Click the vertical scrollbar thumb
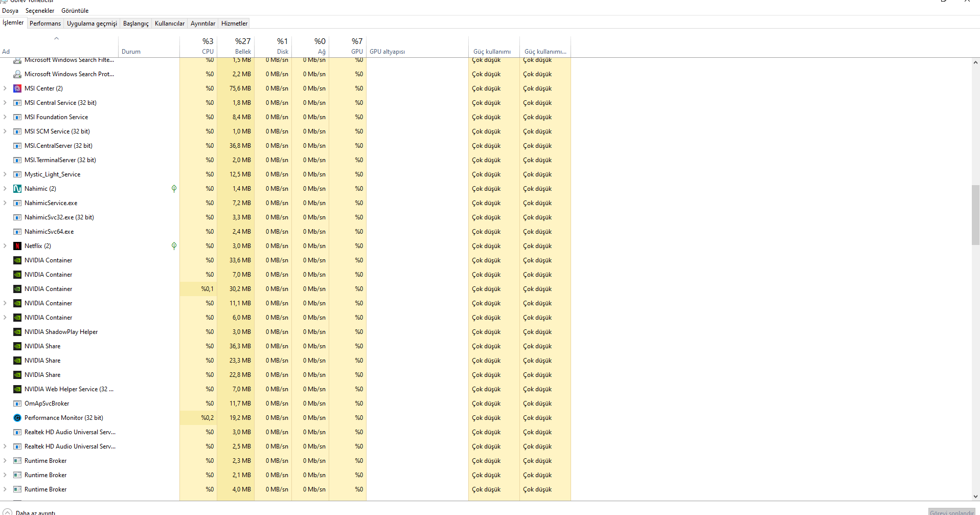Screen dimensions: 980x515 point(975,215)
